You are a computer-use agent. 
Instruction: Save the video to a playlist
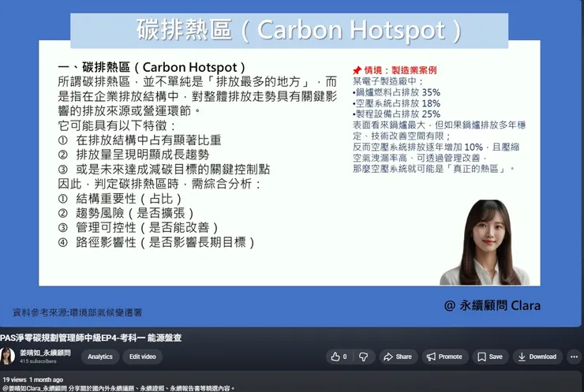pos(490,357)
